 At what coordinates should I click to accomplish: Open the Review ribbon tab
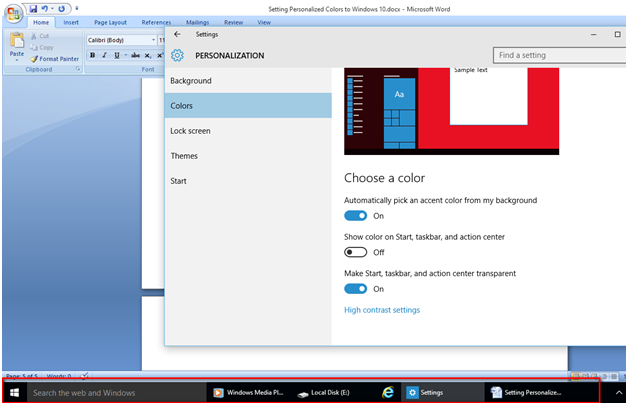click(233, 22)
